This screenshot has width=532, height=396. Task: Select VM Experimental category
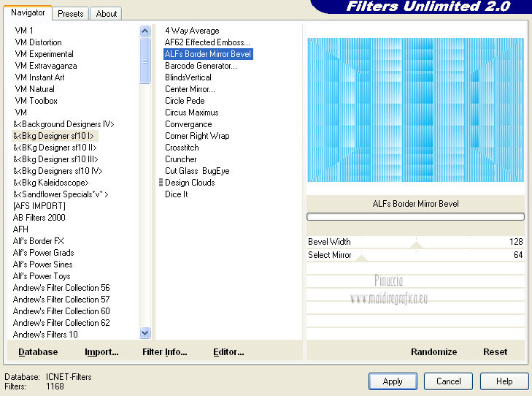pyautogui.click(x=44, y=54)
